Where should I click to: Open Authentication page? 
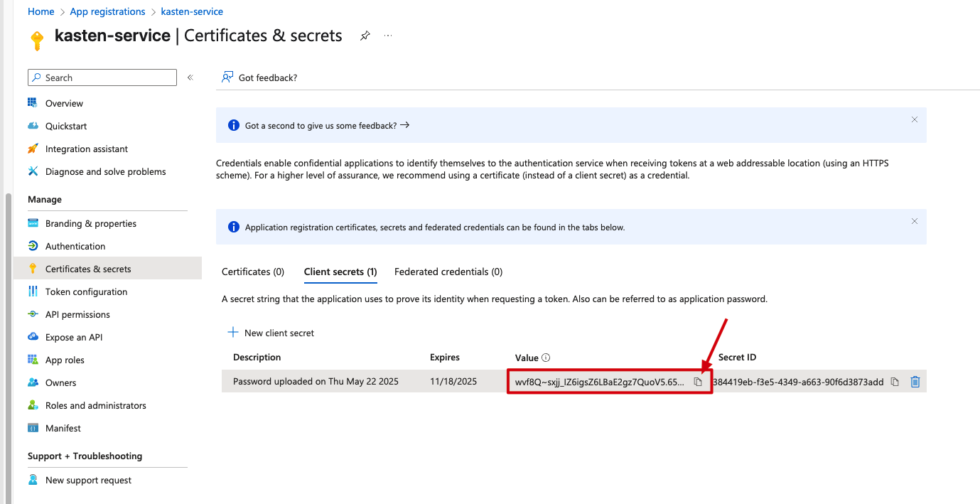click(75, 246)
